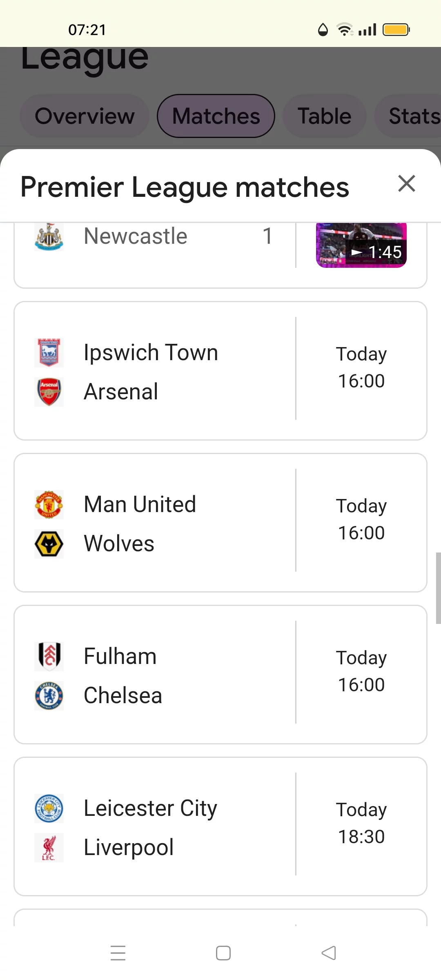Click the scrollbar on the right edge

[438, 588]
